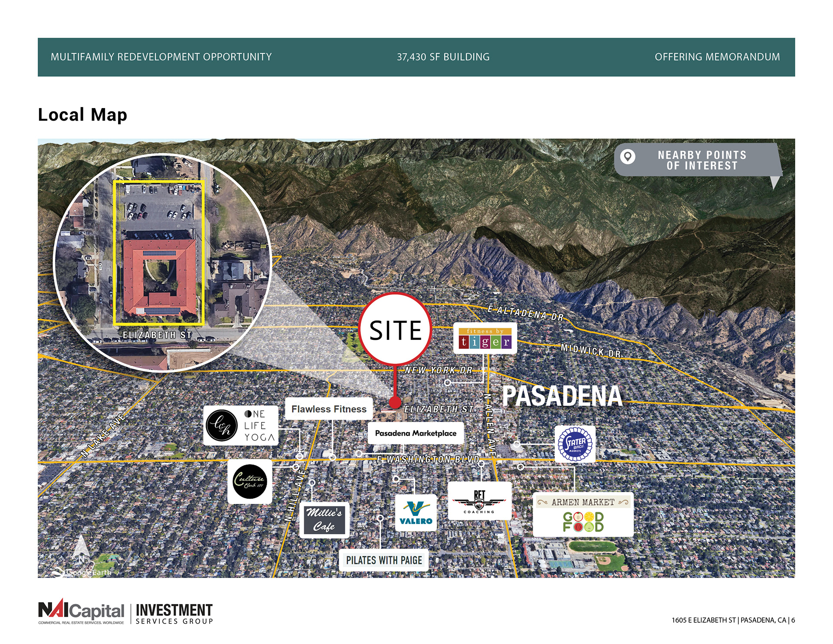The image size is (833, 644).
Task: Click the E Washington Blvd street label
Action: click(428, 459)
